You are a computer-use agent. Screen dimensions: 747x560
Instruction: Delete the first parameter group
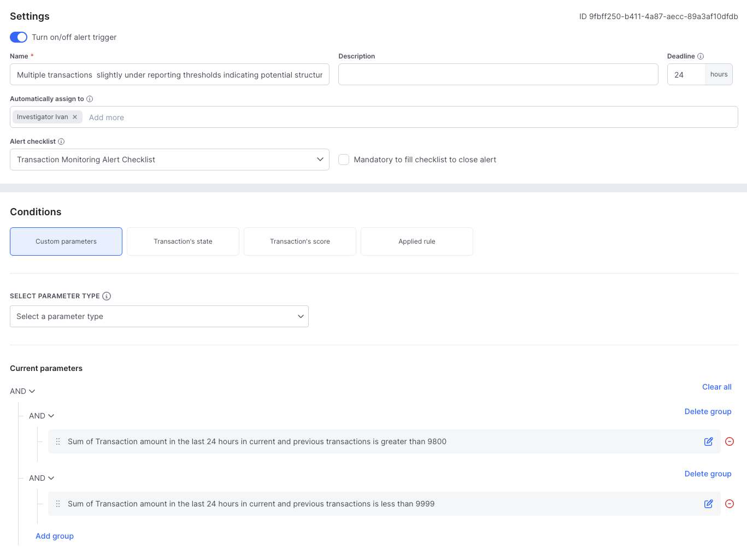[x=708, y=411]
